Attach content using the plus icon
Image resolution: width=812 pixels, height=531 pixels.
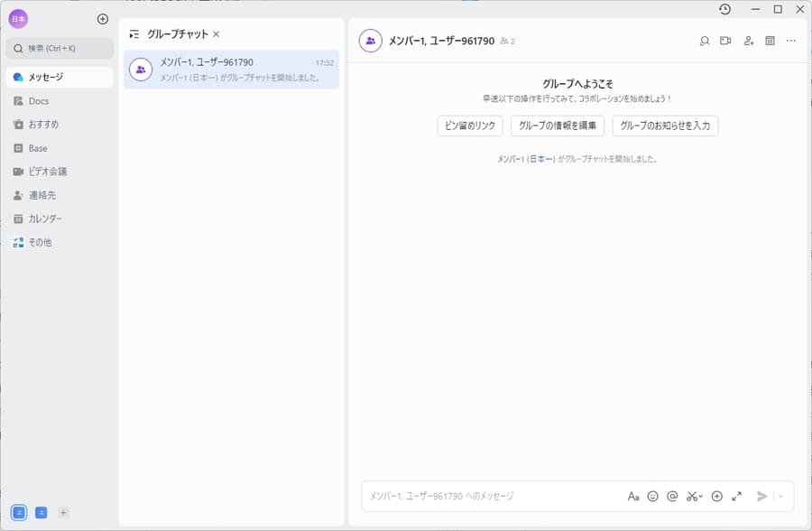tap(717, 496)
